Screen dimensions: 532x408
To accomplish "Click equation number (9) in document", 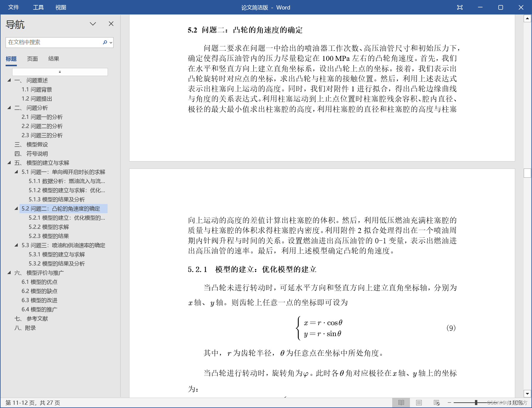I will click(x=451, y=328).
